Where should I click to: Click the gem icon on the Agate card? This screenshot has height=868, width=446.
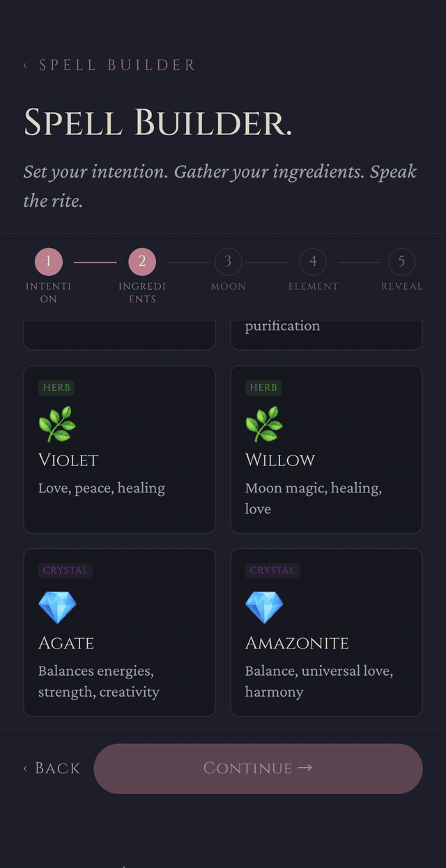tap(56, 605)
